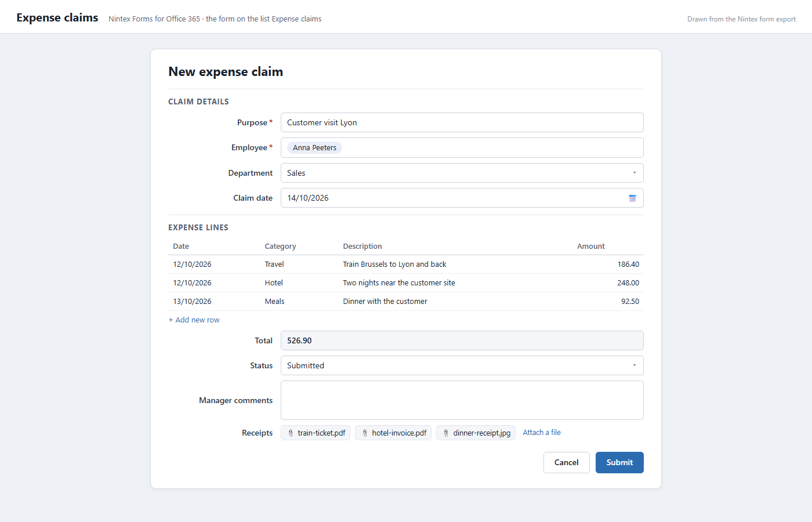812x522 pixels.
Task: Open the hotel-invoice.pdf receipt
Action: click(x=393, y=433)
